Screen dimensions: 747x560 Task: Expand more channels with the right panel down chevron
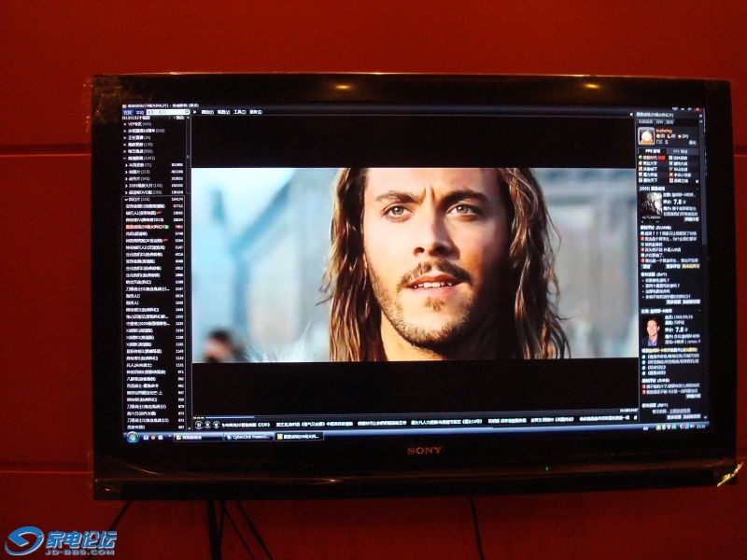(x=696, y=181)
